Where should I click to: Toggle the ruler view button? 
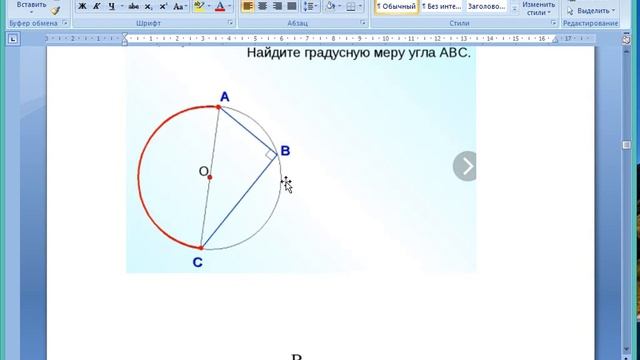point(627,39)
